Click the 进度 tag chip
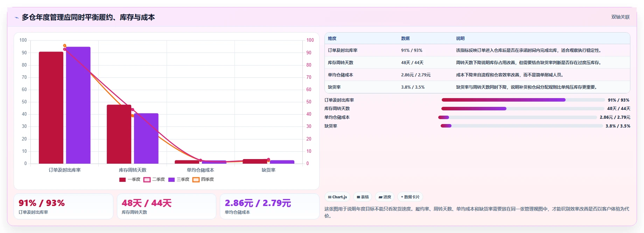This screenshot has height=233, width=644. click(385, 197)
